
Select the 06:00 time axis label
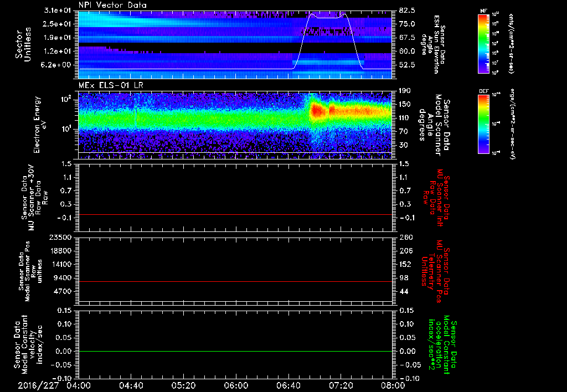click(x=235, y=385)
